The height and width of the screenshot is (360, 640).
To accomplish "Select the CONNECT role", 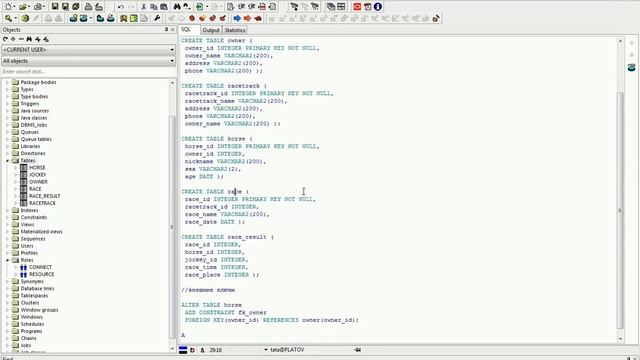I will click(40, 267).
